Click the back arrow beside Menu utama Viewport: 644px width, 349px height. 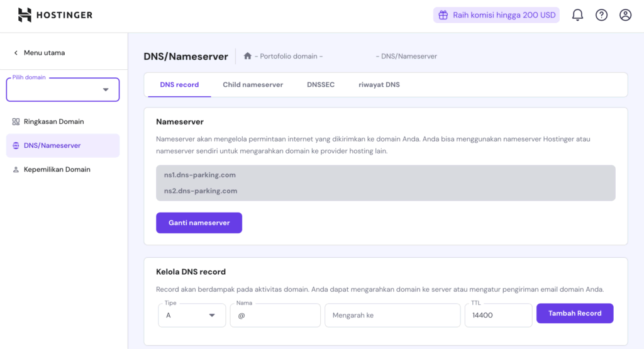[x=16, y=53]
